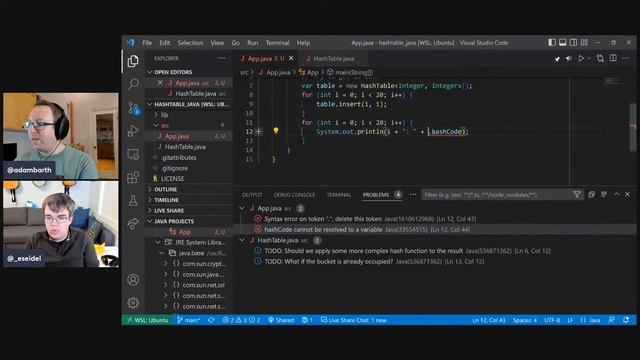Open the Run menu
This screenshot has height=360, width=640.
point(253,43)
